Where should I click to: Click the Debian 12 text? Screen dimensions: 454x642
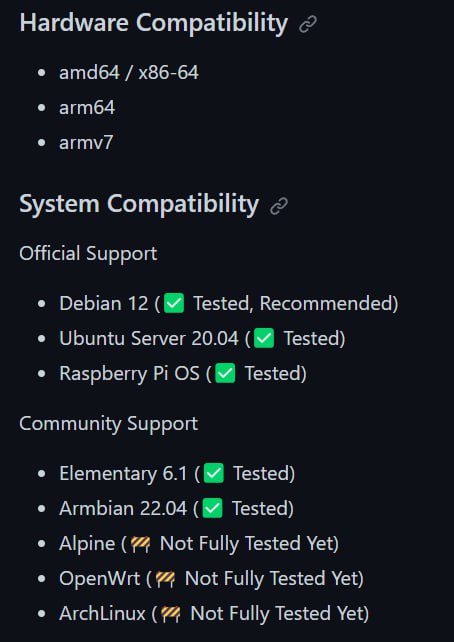pos(104,303)
